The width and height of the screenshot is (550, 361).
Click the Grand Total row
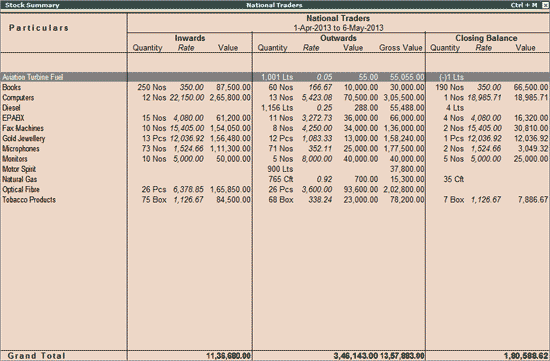click(275, 355)
